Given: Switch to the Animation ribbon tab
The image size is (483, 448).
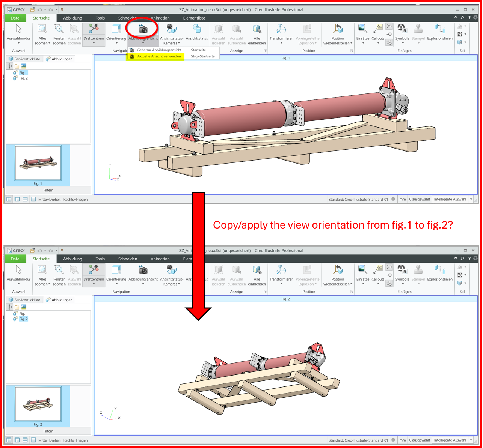Looking at the screenshot, I should [160, 18].
